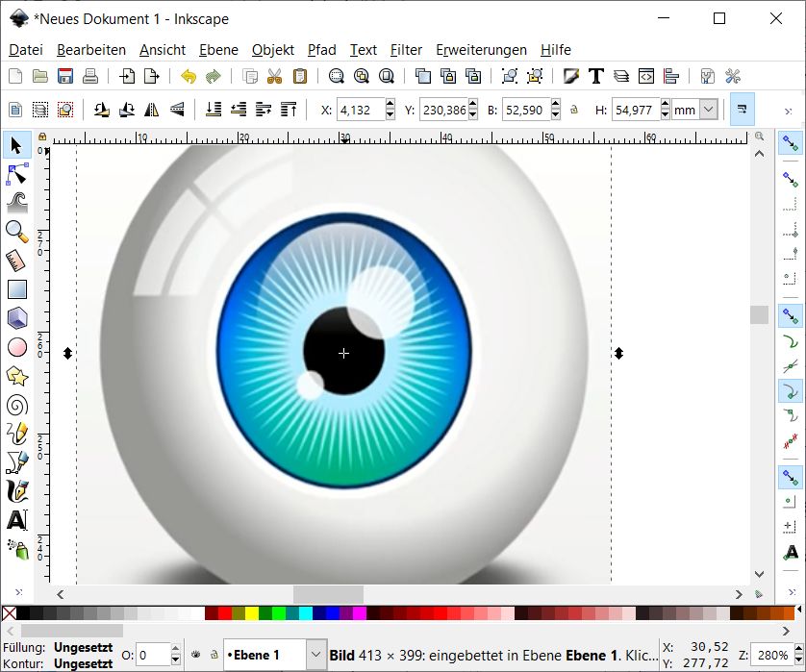Screen dimensions: 806x672
Task: Open the mm units dropdown
Action: (x=709, y=111)
